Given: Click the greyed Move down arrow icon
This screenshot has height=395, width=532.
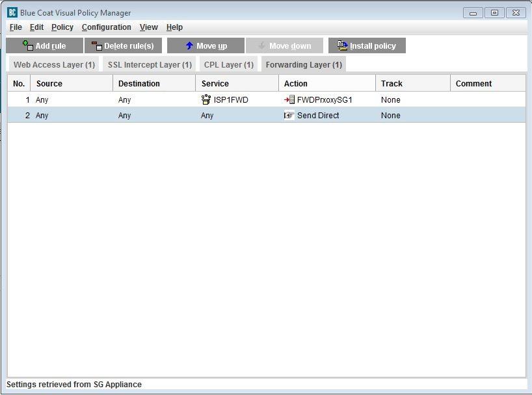Looking at the screenshot, I should coord(261,45).
